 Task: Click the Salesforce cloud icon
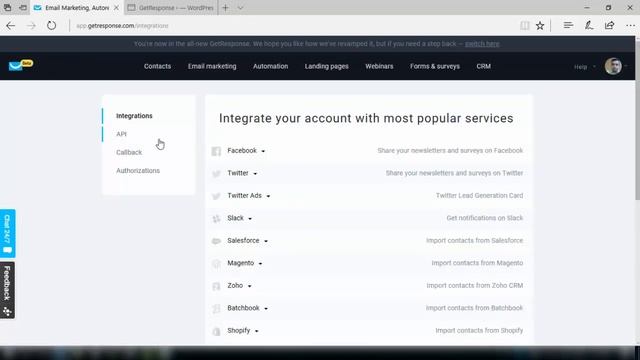[216, 241]
